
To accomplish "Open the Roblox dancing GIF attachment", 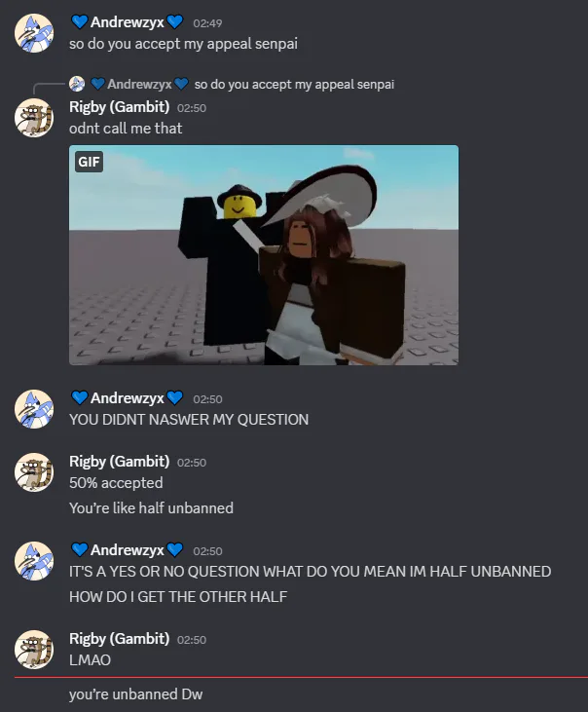I will pos(264,255).
